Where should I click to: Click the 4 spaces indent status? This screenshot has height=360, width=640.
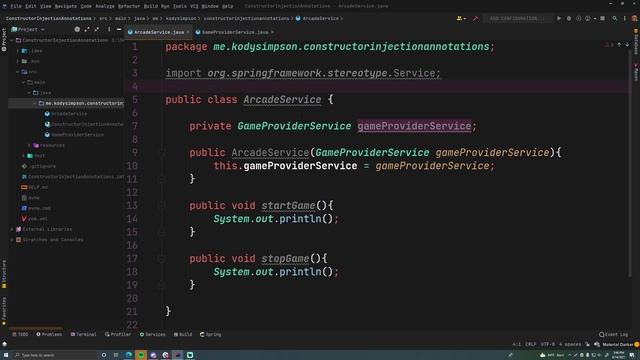click(x=570, y=344)
